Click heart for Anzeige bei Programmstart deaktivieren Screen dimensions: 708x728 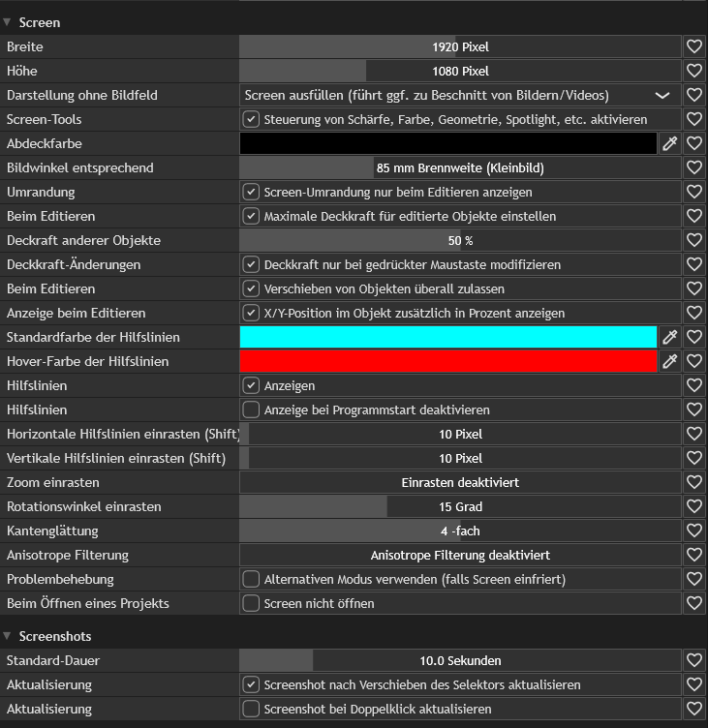tap(694, 409)
